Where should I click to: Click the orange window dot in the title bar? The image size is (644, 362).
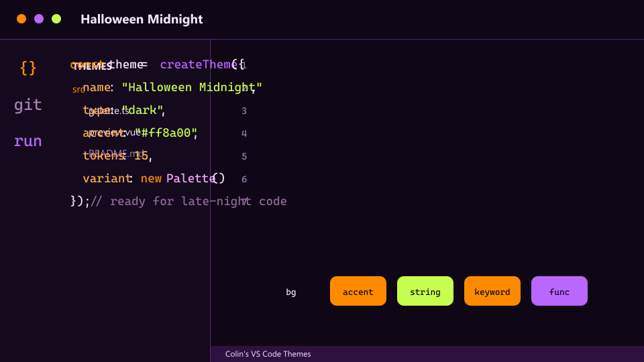tap(21, 19)
